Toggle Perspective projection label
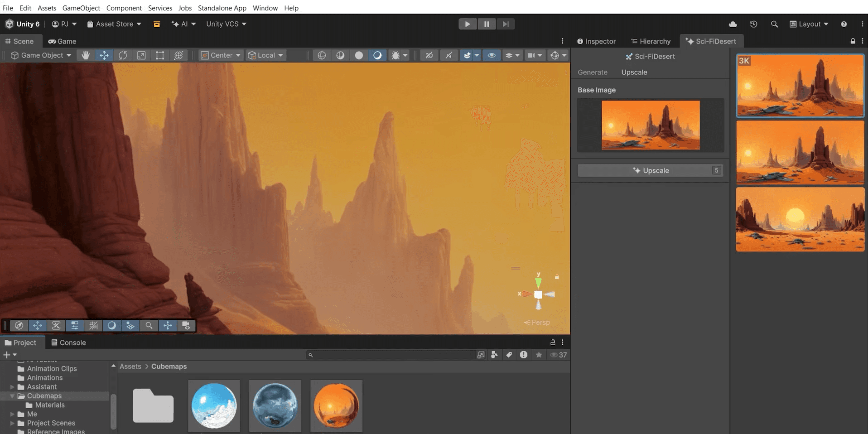 [537, 323]
